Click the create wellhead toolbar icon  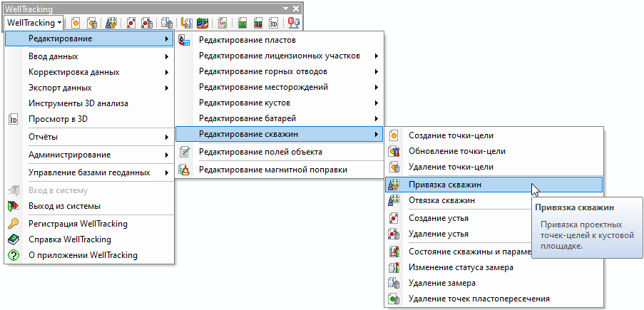(x=131, y=23)
